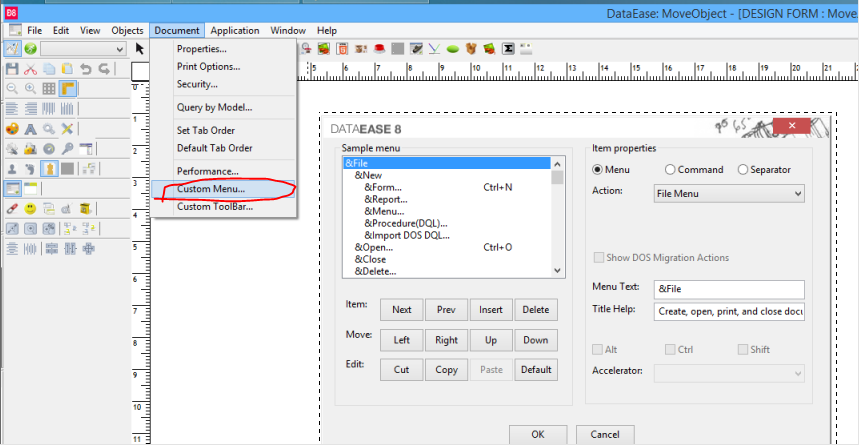Click into the Menu Text field

tap(729, 289)
